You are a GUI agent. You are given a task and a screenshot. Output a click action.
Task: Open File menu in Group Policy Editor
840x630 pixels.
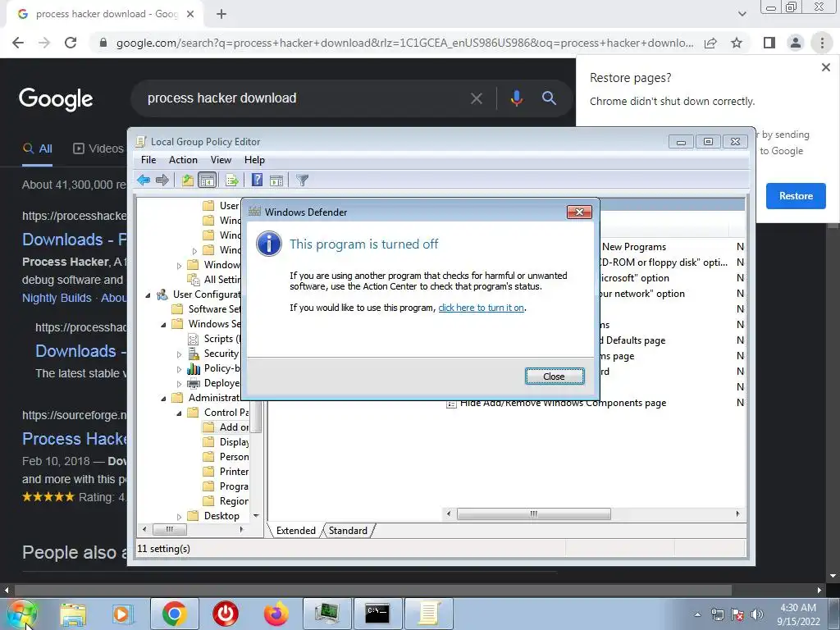coord(148,160)
